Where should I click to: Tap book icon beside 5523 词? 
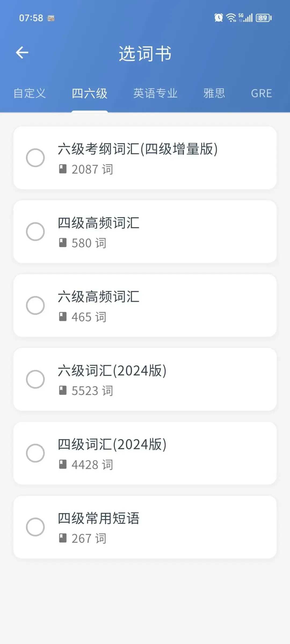tap(63, 390)
